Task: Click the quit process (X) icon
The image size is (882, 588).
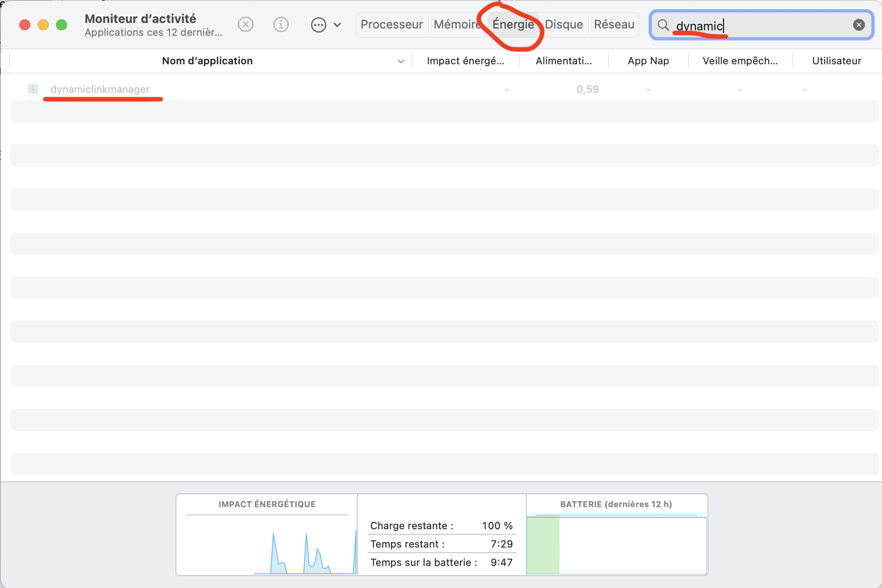Action: [246, 24]
